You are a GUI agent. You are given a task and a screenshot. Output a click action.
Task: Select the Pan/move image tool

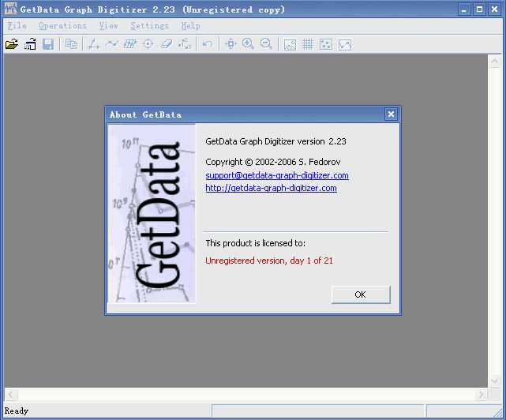[231, 44]
